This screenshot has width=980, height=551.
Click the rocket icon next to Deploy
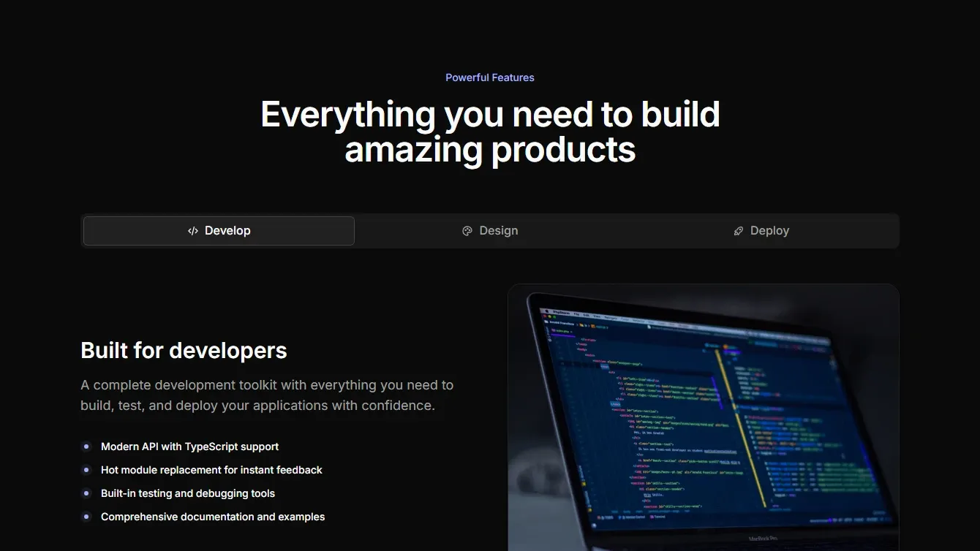coord(738,230)
